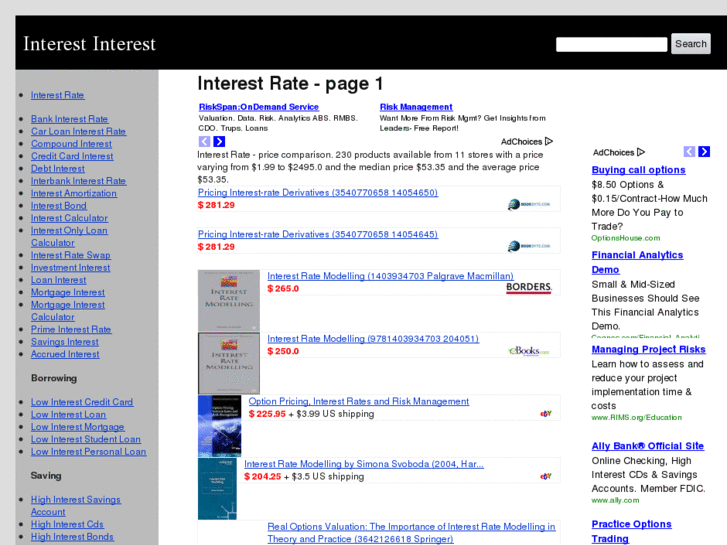Open the Buying call options ad
This screenshot has height=545, width=727.
pos(638,170)
